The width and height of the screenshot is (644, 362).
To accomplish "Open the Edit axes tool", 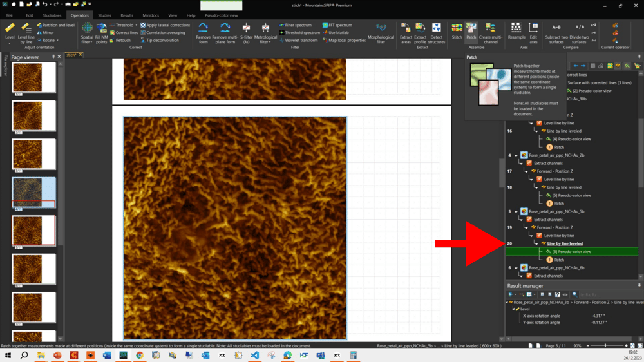I will tap(533, 33).
